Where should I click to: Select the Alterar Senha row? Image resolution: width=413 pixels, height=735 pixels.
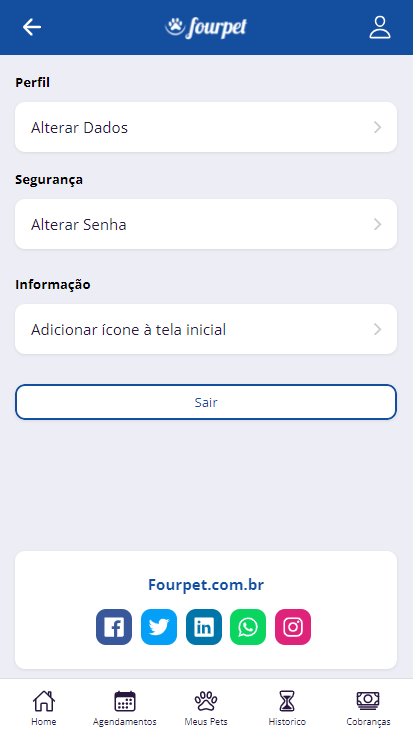coord(206,224)
